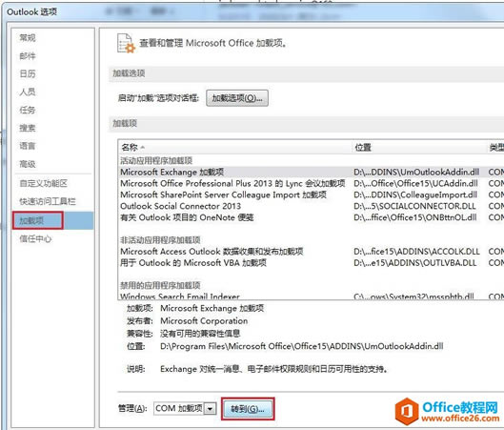
Task: Click the 加载选项(O)... button
Action: [237, 98]
